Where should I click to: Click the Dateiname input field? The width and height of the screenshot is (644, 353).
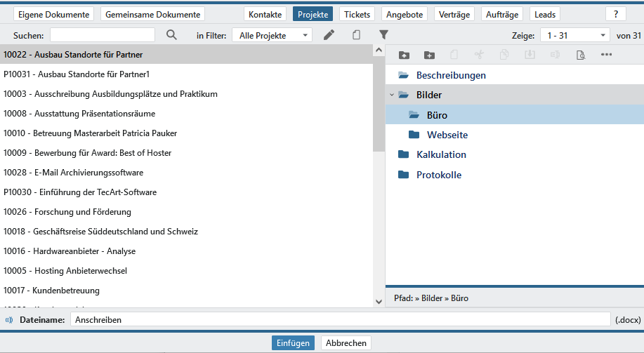point(340,319)
